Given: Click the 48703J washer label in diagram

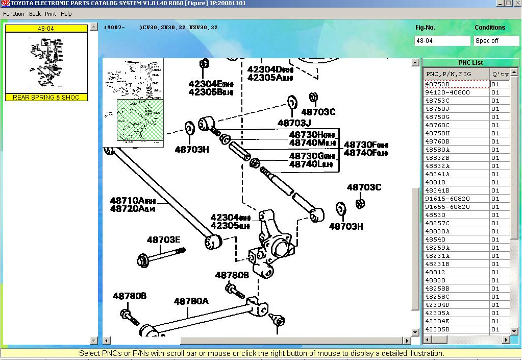Looking at the screenshot, I should click(294, 123).
